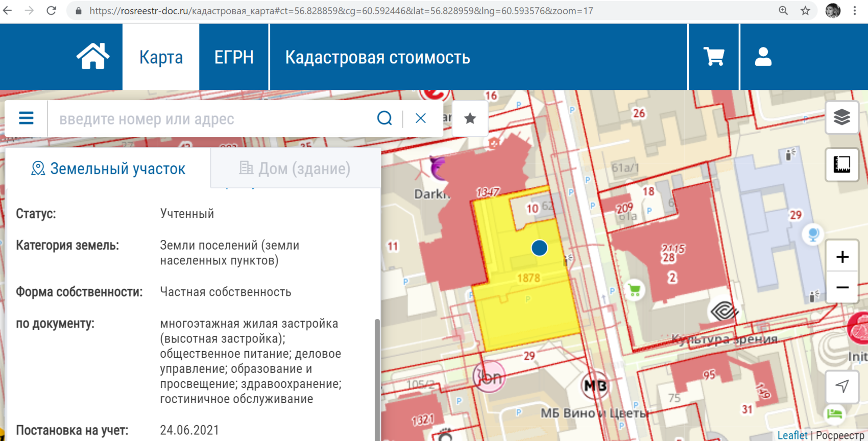Click the red building labeled 2115
Image resolution: width=868 pixels, height=441 pixels.
[x=673, y=250]
